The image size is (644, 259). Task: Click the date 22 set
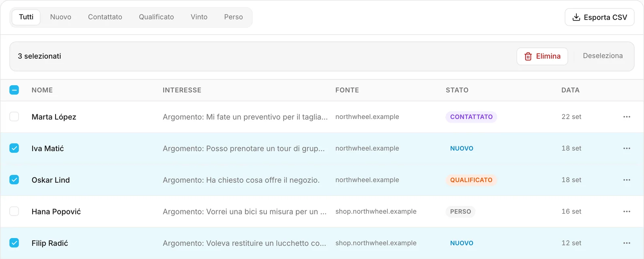pos(572,117)
